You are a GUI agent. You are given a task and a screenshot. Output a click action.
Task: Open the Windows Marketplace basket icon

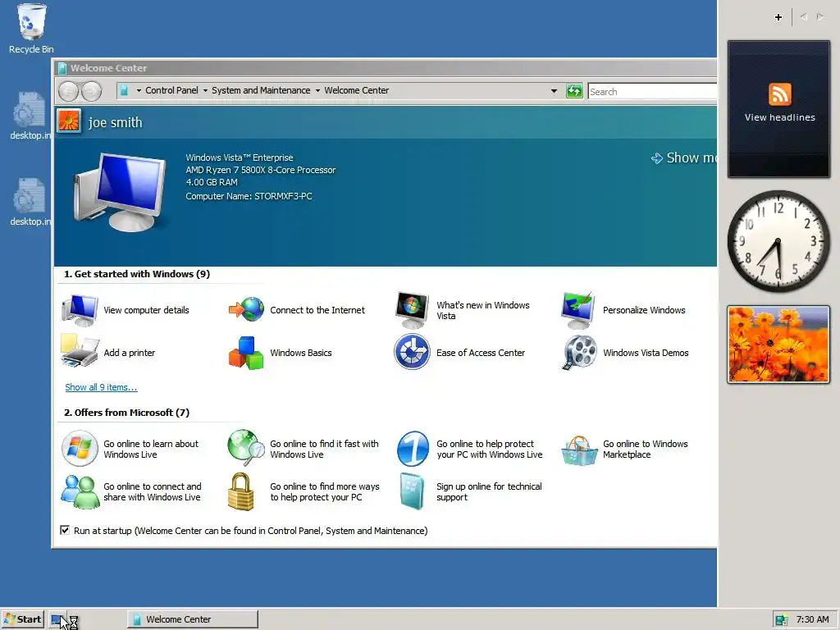579,450
